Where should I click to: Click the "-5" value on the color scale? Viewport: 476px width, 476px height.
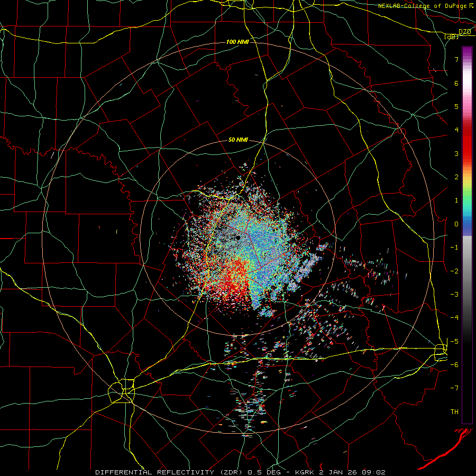tap(454, 341)
